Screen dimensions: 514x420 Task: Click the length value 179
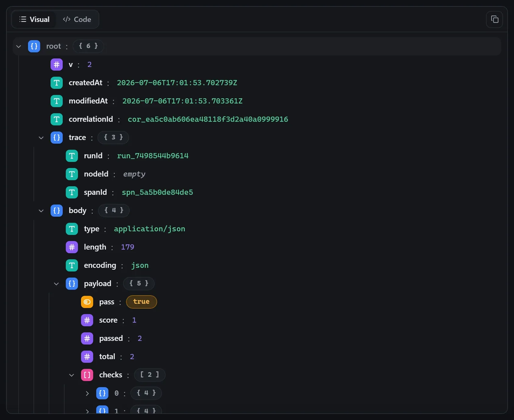click(128, 247)
